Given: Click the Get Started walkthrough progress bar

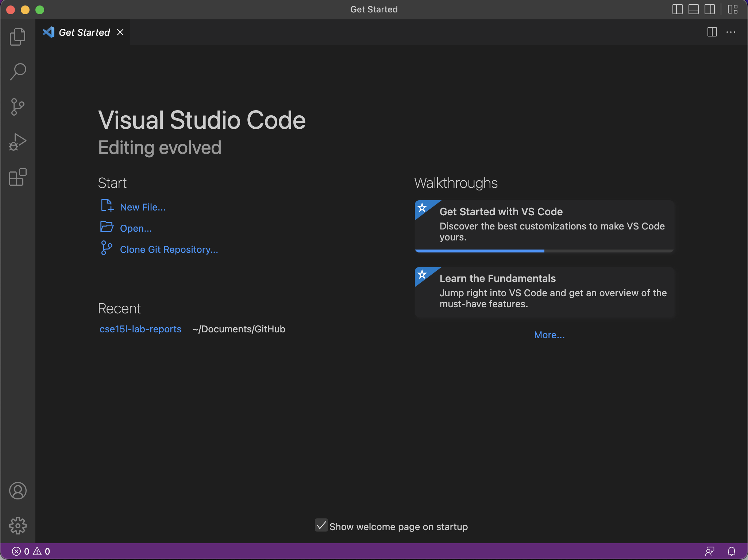Looking at the screenshot, I should tap(544, 251).
